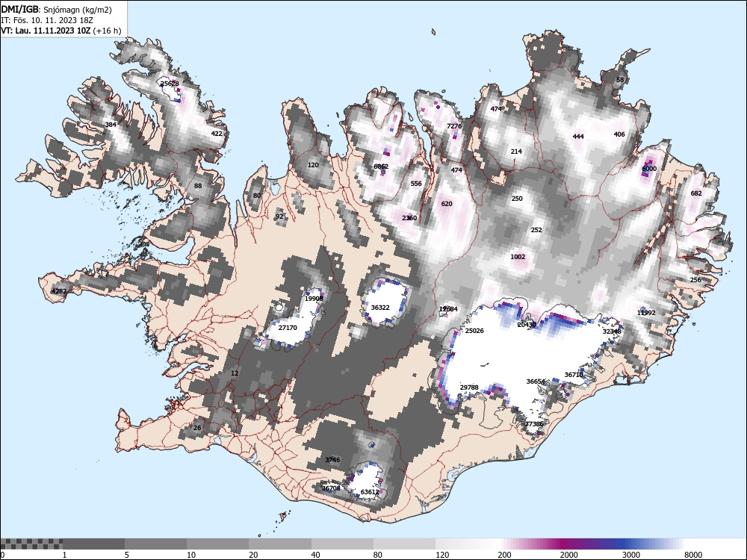
Task: Click the glacier value 36322
Action: point(380,307)
